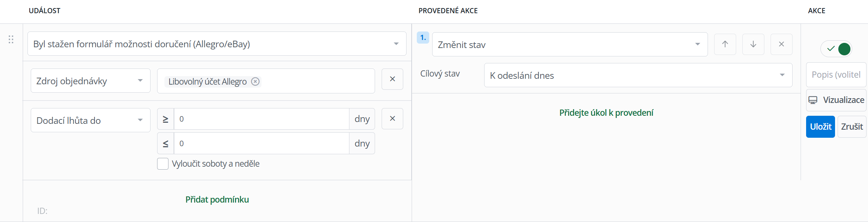The height and width of the screenshot is (222, 868).
Task: Open the Změnit stav action dropdown
Action: pos(570,44)
